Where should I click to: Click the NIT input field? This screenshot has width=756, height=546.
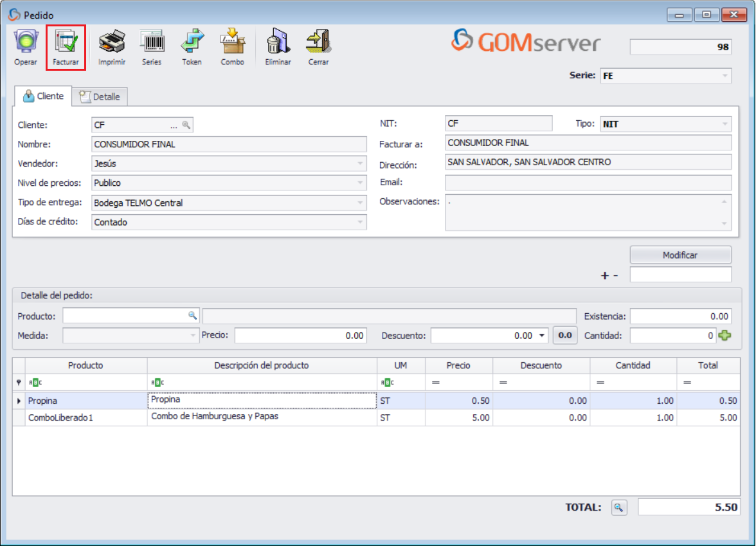(498, 123)
